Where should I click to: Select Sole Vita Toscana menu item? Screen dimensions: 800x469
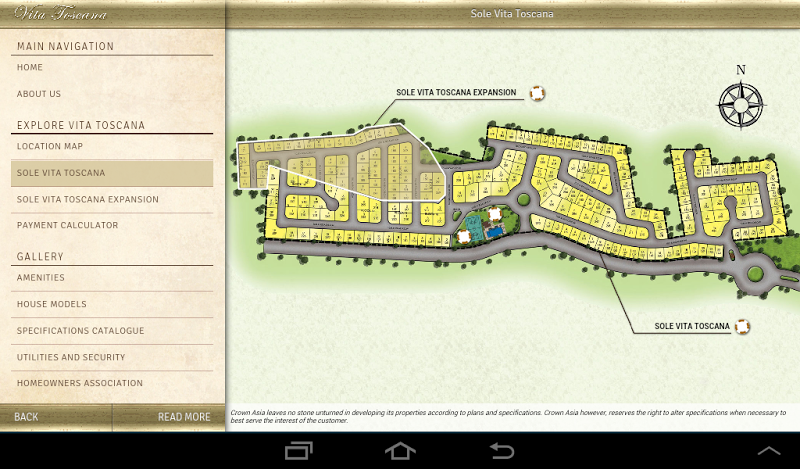point(112,173)
